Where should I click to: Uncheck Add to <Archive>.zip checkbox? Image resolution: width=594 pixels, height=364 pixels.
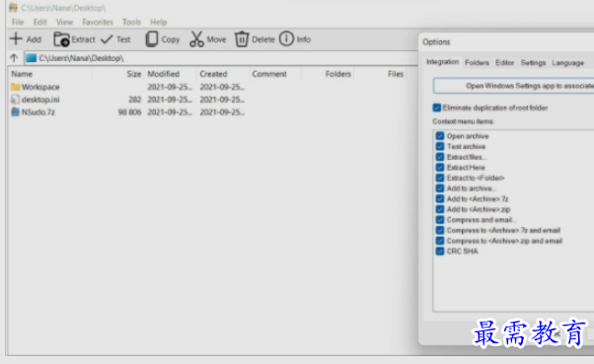point(440,209)
